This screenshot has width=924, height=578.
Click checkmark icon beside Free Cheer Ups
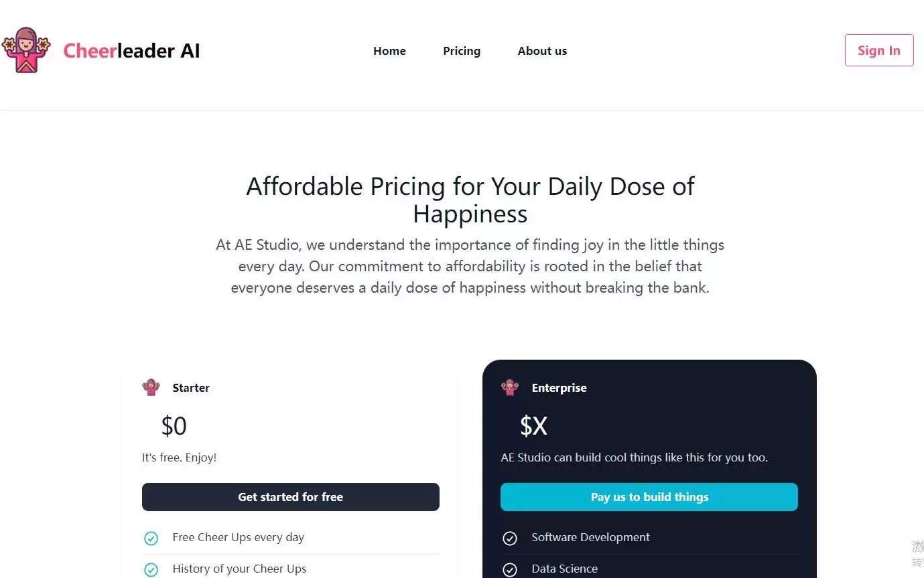pyautogui.click(x=151, y=538)
